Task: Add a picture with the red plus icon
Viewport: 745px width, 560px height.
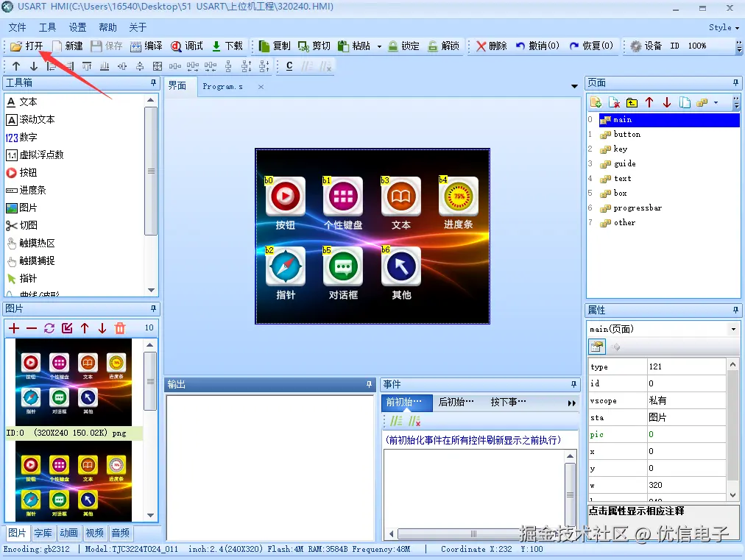Action: 14,328
